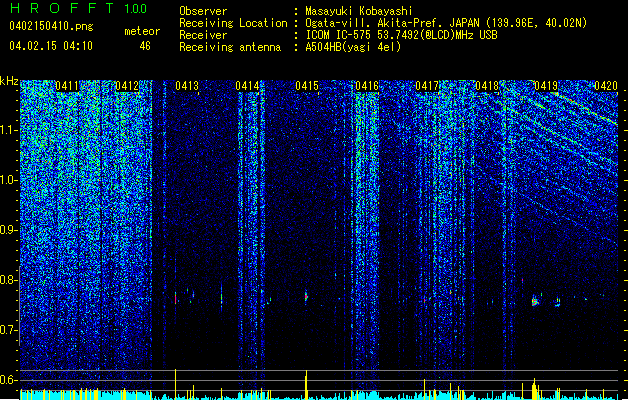Click the meteor echo below 0415
Viewport: 629px width, 400px height.
click(306, 297)
